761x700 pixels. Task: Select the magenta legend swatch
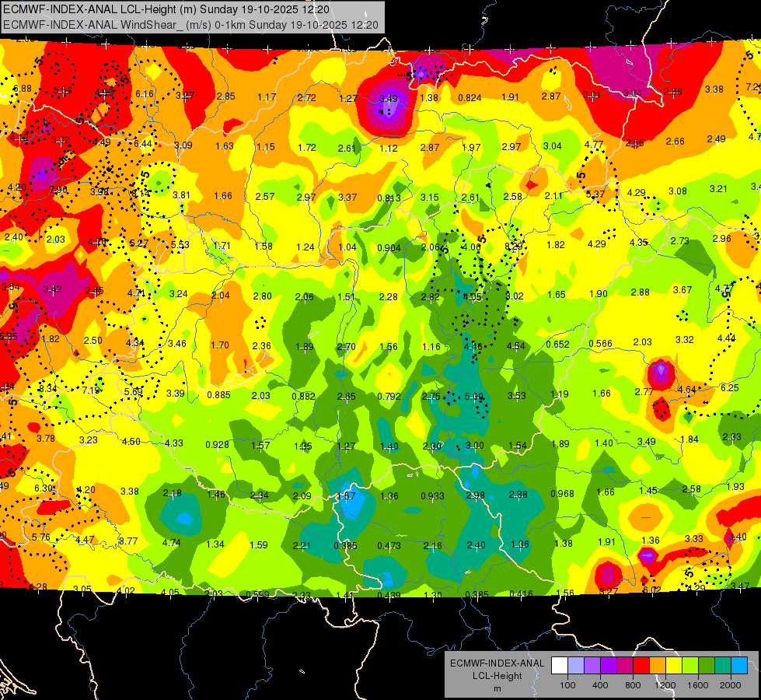(625, 666)
